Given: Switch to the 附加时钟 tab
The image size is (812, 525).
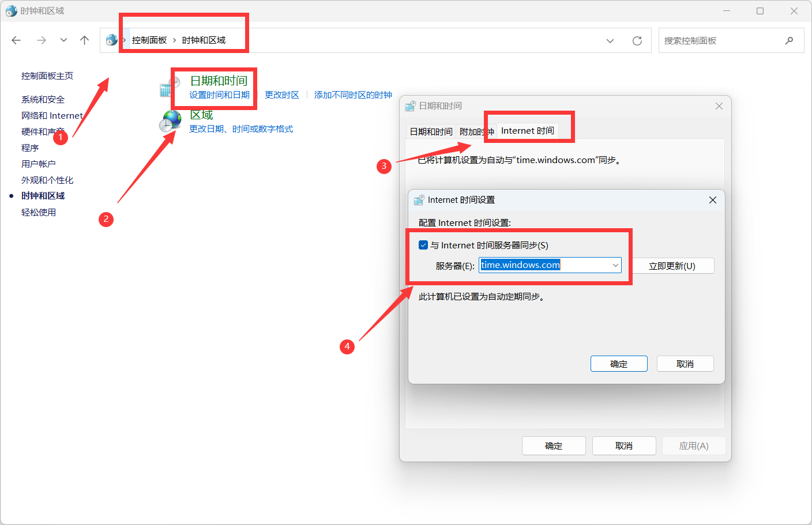Looking at the screenshot, I should pos(476,132).
